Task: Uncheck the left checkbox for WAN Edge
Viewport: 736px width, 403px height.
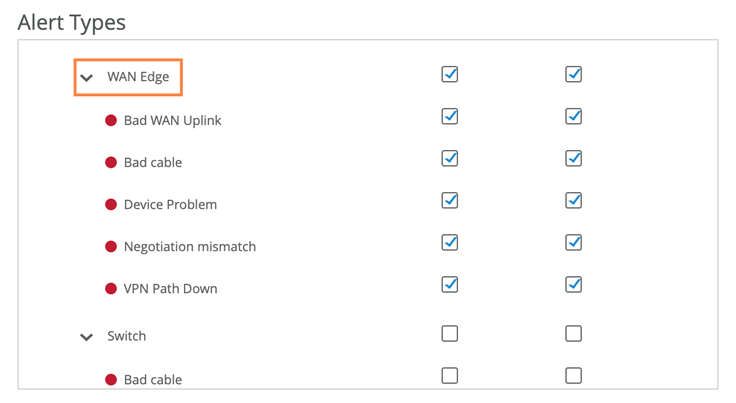Action: click(x=450, y=74)
